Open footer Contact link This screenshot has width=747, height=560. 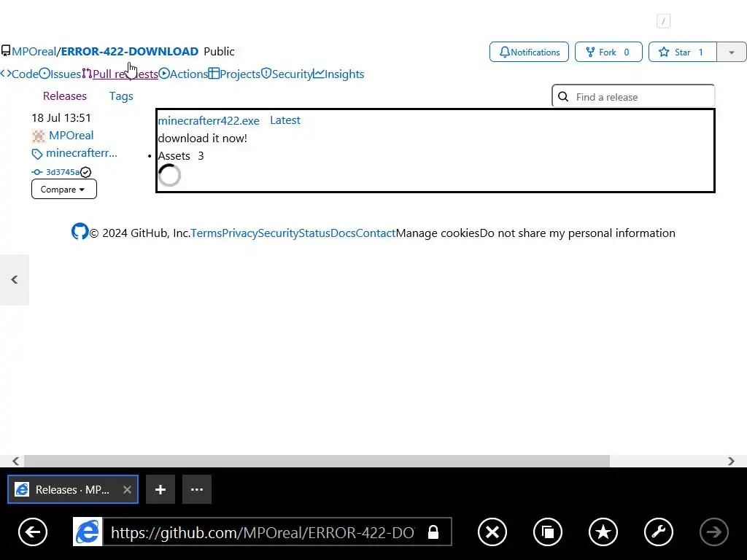click(x=376, y=233)
